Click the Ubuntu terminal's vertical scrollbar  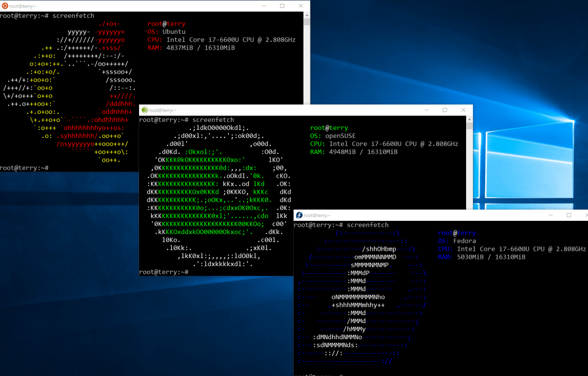click(307, 86)
